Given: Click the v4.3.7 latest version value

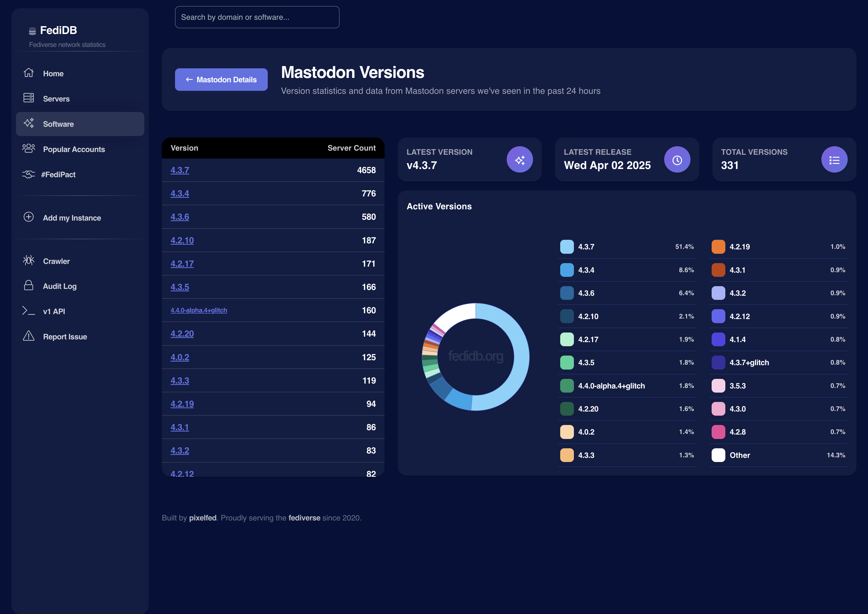Looking at the screenshot, I should 422,165.
